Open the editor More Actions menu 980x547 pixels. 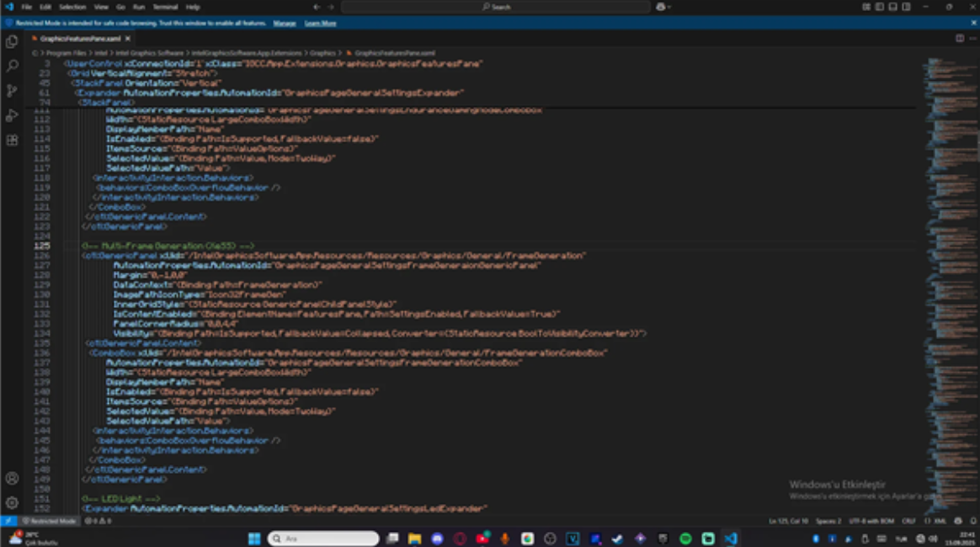(x=971, y=39)
